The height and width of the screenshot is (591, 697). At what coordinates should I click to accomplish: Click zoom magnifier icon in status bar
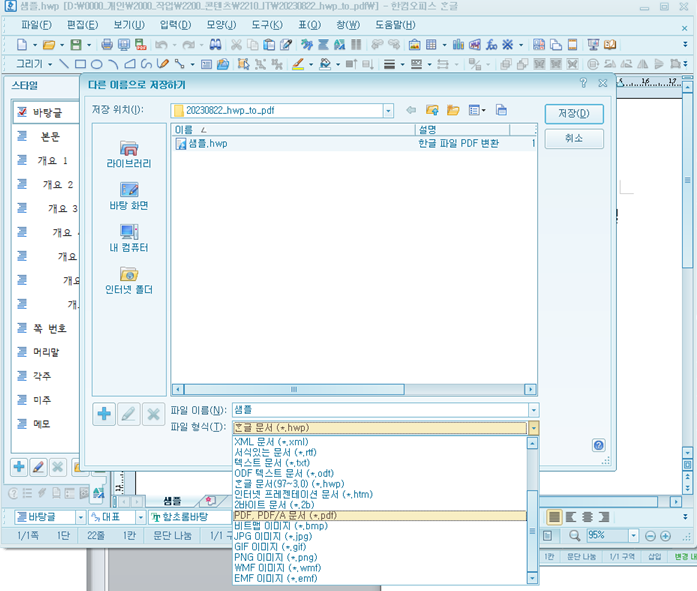574,535
